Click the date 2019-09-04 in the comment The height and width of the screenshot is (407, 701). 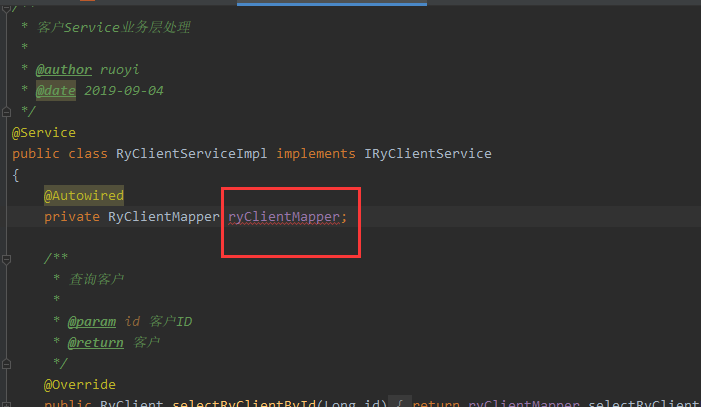point(124,91)
